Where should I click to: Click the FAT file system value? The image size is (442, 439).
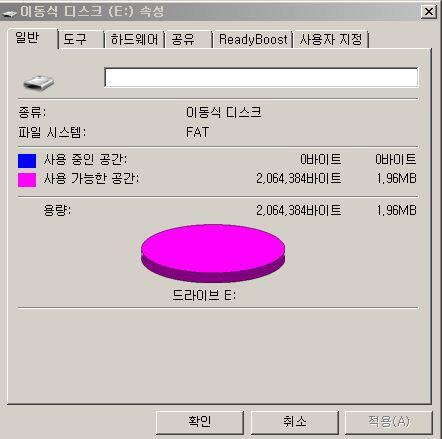(x=197, y=132)
